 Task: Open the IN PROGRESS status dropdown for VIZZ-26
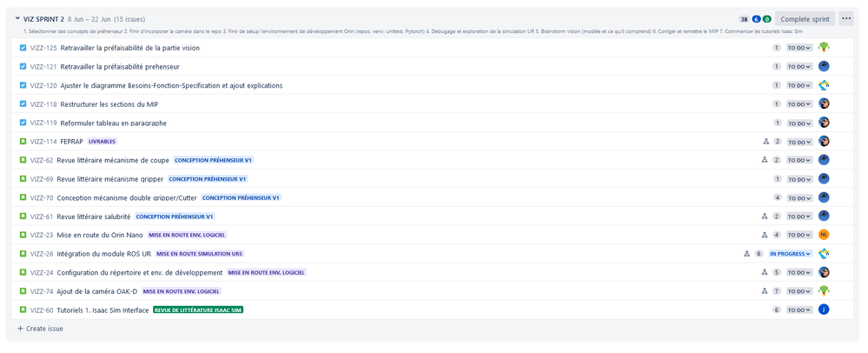pos(790,254)
